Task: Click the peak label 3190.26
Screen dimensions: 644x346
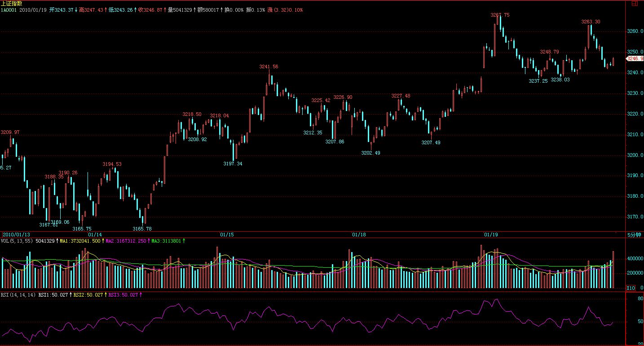Action: click(x=68, y=173)
